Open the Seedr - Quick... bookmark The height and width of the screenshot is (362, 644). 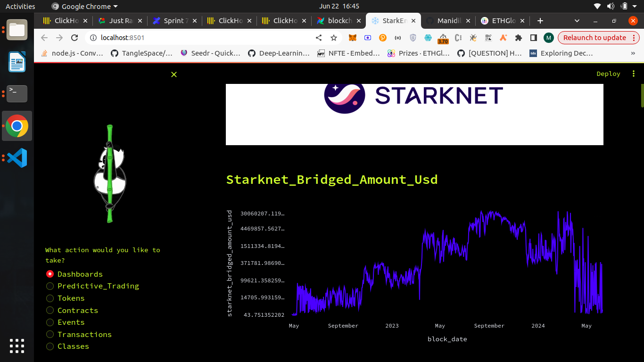(211, 53)
